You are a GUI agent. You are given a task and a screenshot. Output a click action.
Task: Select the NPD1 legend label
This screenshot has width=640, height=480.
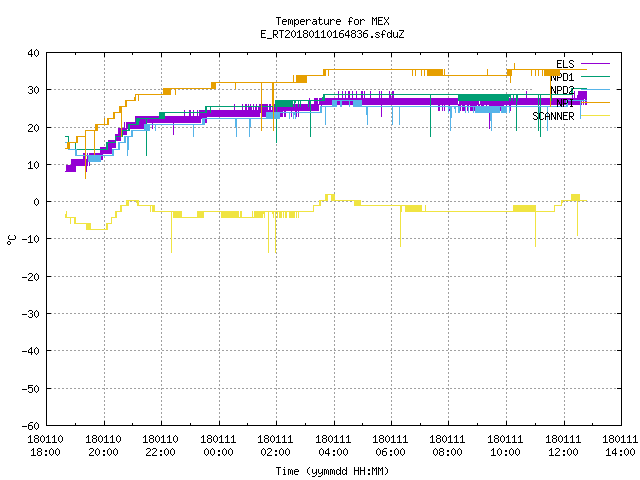562,77
